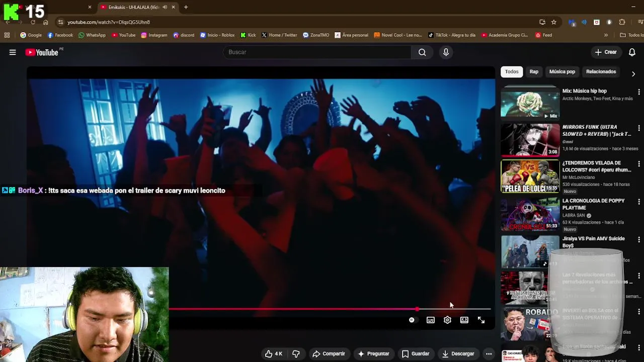The height and width of the screenshot is (362, 644).
Task: Open the Crear menu button
Action: [606, 52]
